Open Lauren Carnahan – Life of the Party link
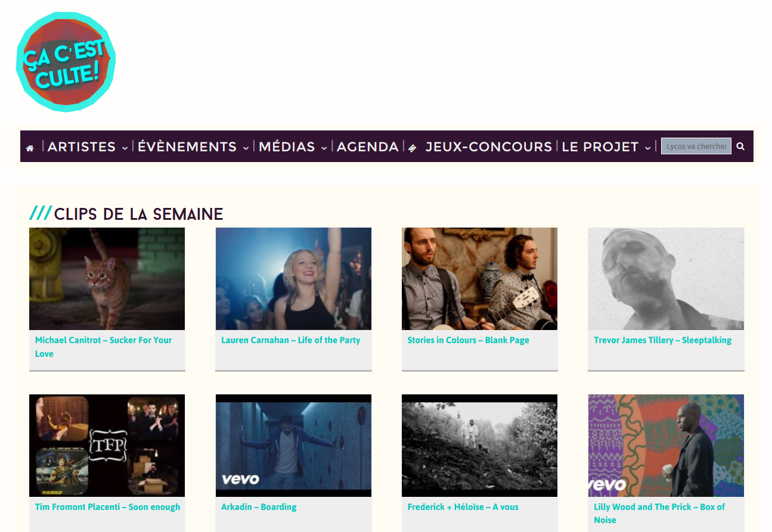Screen dimensions: 772x532 291,340
